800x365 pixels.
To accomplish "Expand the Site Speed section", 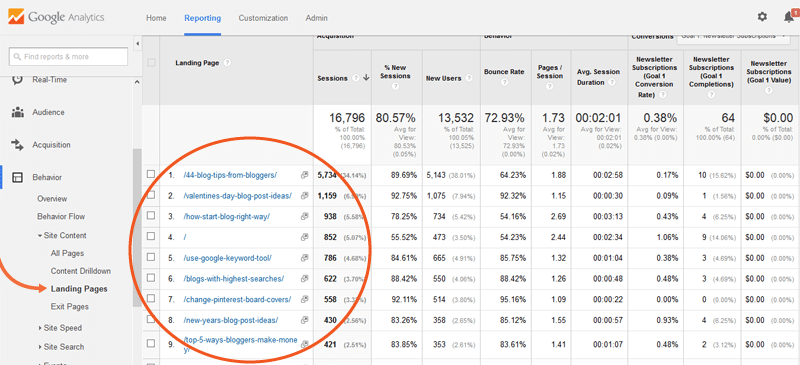I will coord(40,328).
